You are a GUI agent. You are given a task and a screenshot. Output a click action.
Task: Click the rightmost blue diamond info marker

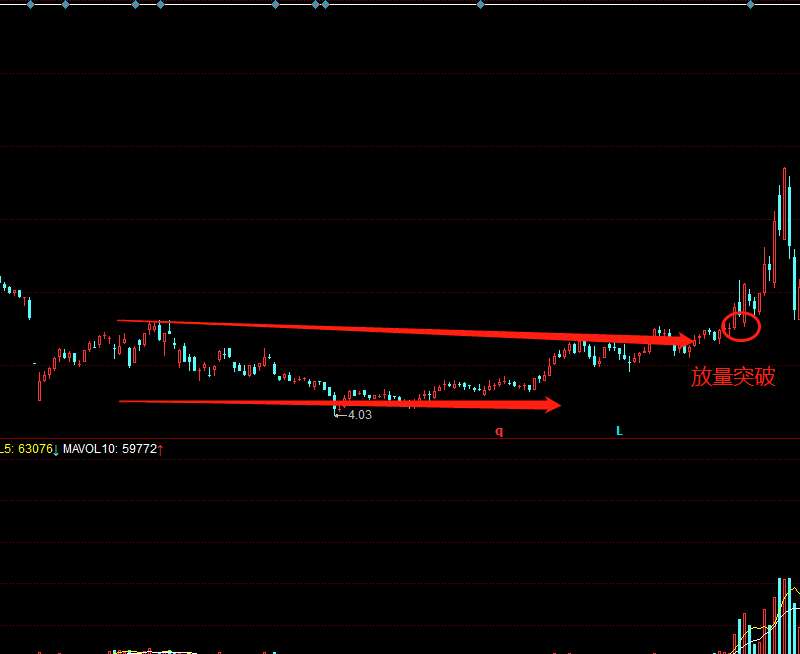[751, 5]
